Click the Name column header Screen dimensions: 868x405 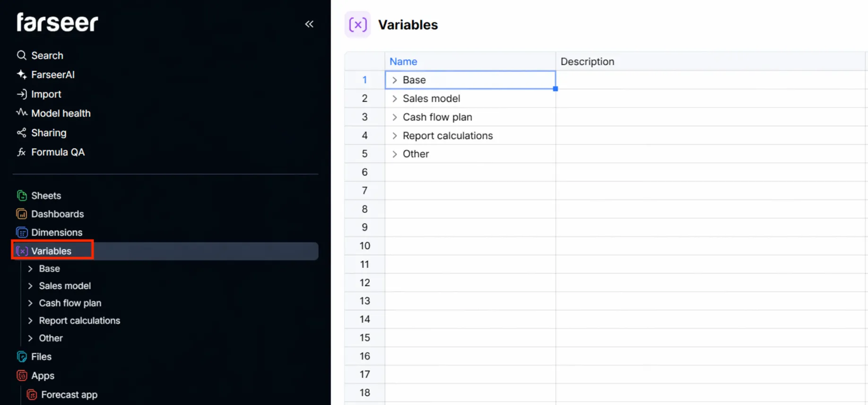(403, 61)
